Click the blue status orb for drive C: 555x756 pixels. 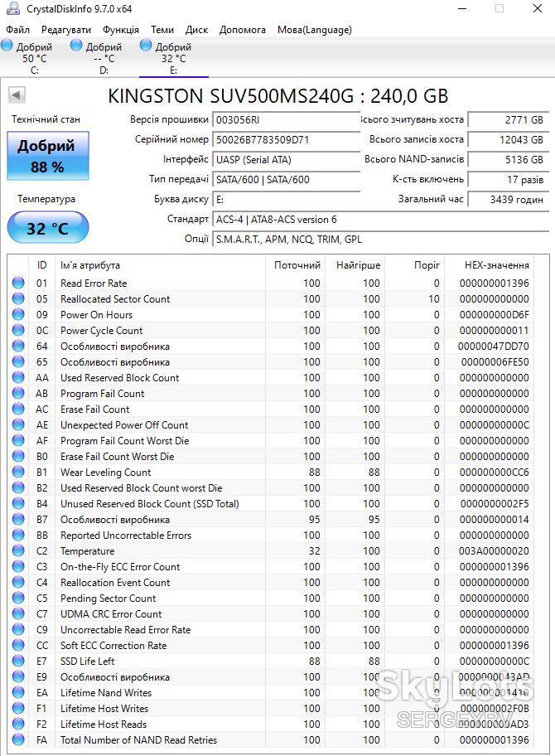click(7, 46)
